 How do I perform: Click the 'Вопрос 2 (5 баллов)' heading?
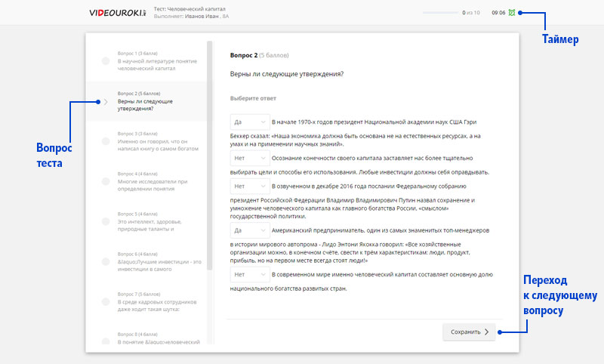259,55
